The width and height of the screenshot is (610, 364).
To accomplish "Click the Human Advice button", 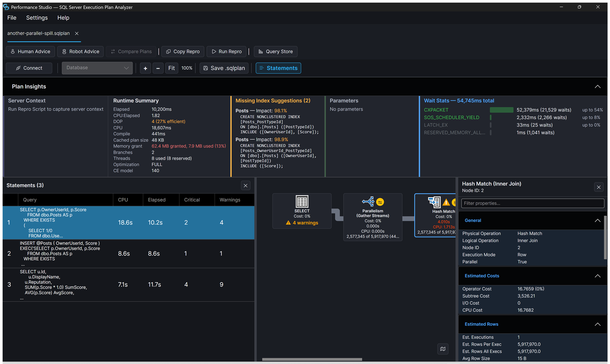I will pyautogui.click(x=30, y=51).
